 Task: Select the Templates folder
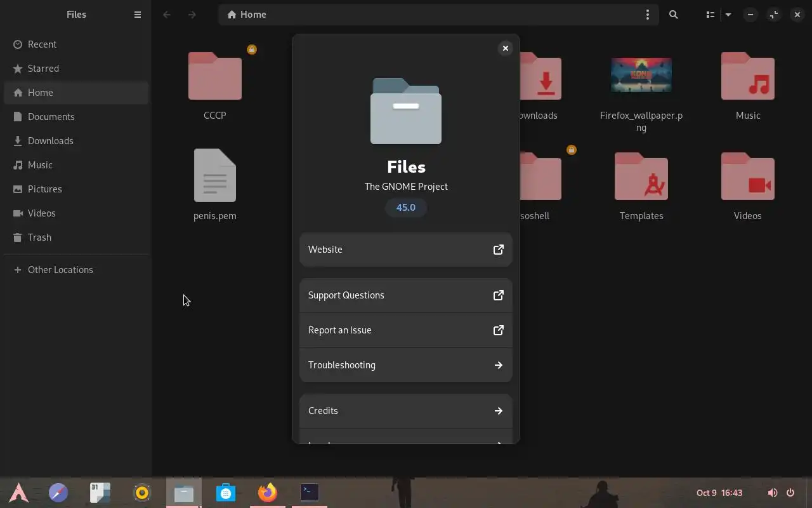[641, 177]
